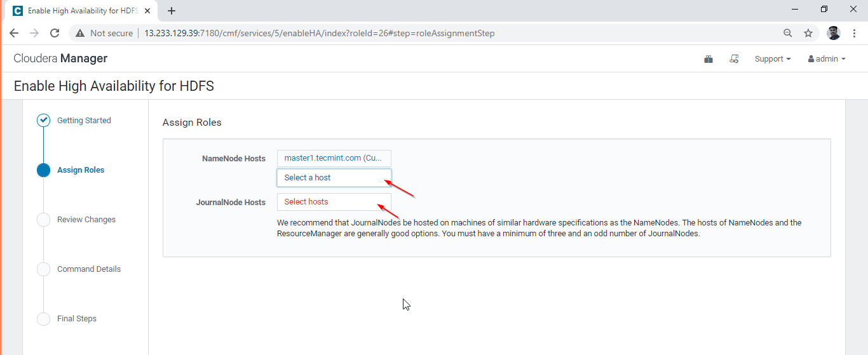This screenshot has width=868, height=355.
Task: Click the Enable High Availability for HDFS title
Action: coord(114,86)
